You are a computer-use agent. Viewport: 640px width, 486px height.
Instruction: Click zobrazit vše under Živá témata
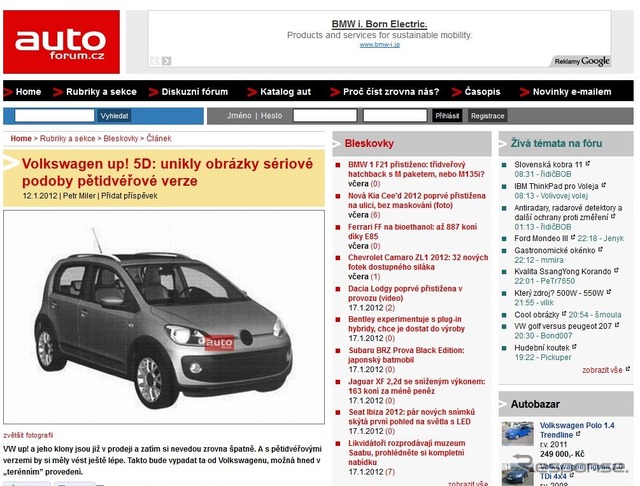point(602,370)
